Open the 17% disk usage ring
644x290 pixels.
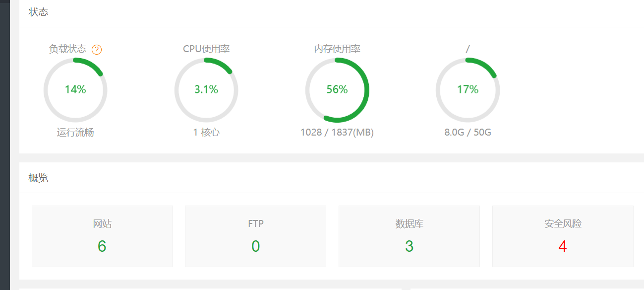click(468, 90)
